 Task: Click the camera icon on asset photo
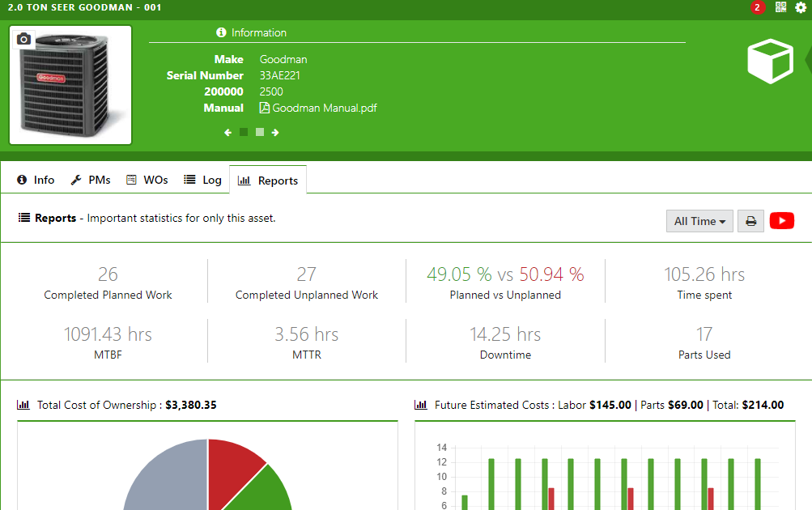(23, 40)
